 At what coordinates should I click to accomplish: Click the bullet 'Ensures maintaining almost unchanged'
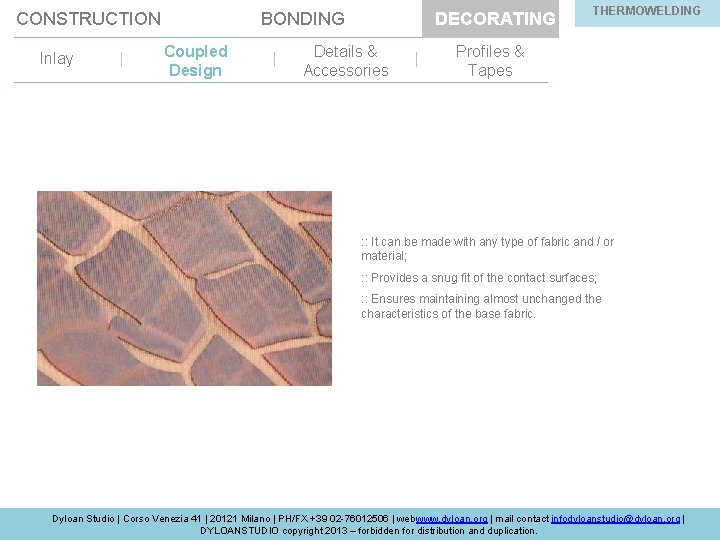[481, 306]
